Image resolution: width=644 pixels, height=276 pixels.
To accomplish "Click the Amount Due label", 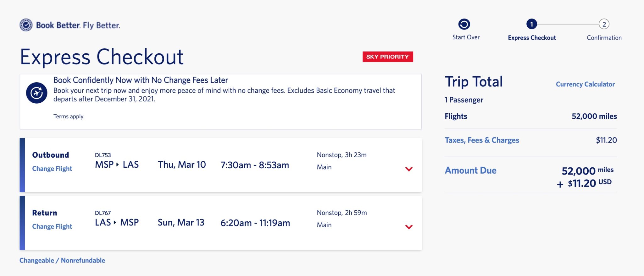I will [x=470, y=170].
